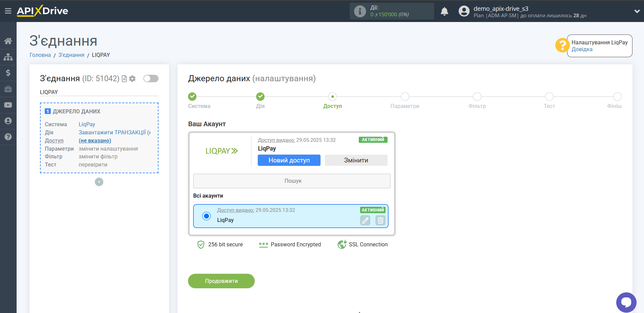
Task: Click the Продовжити button
Action: (221, 281)
